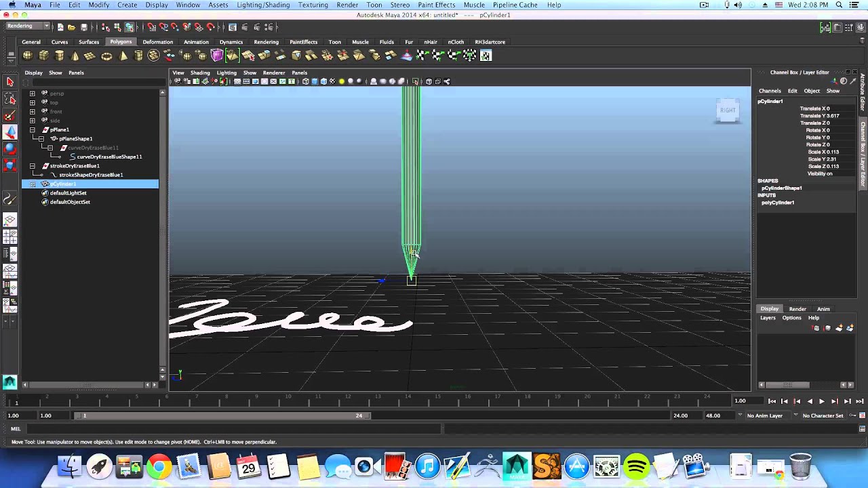Click the polygon cylinder shelf icon
The width and height of the screenshot is (868, 488).
(x=60, y=56)
